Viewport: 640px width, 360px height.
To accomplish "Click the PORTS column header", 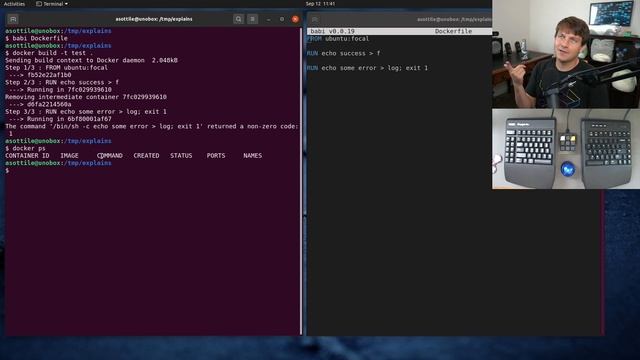I will click(x=216, y=156).
